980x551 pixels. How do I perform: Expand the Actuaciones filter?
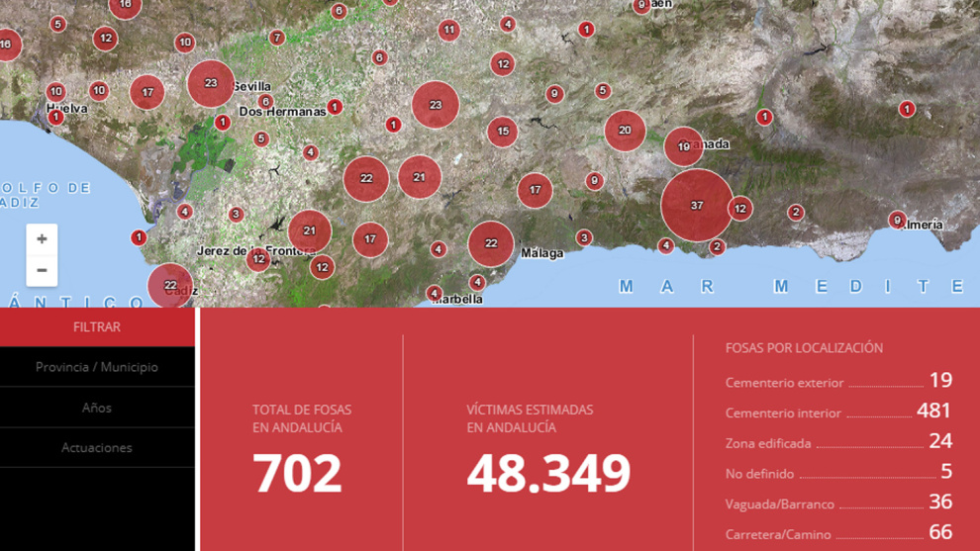(x=97, y=448)
